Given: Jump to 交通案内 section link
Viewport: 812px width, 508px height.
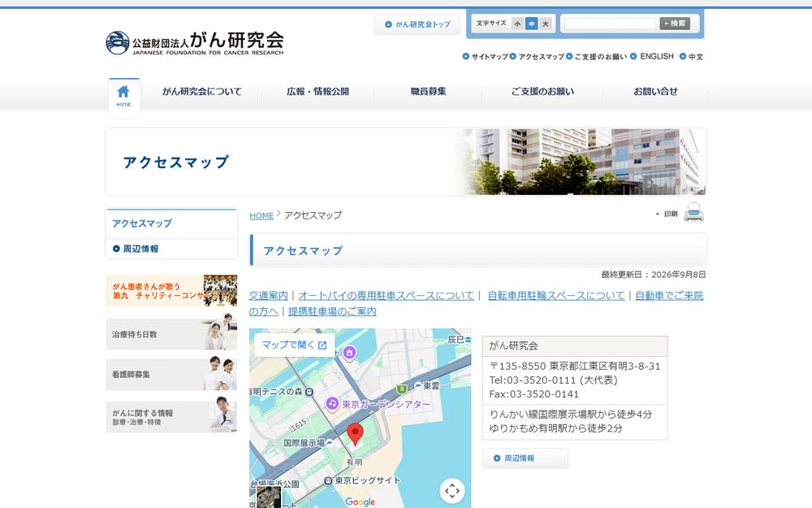Looking at the screenshot, I should click(x=268, y=296).
